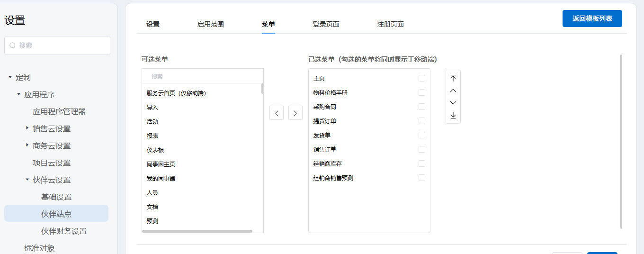Check the 主页 mobile checkbox
The height and width of the screenshot is (254, 644).
421,78
